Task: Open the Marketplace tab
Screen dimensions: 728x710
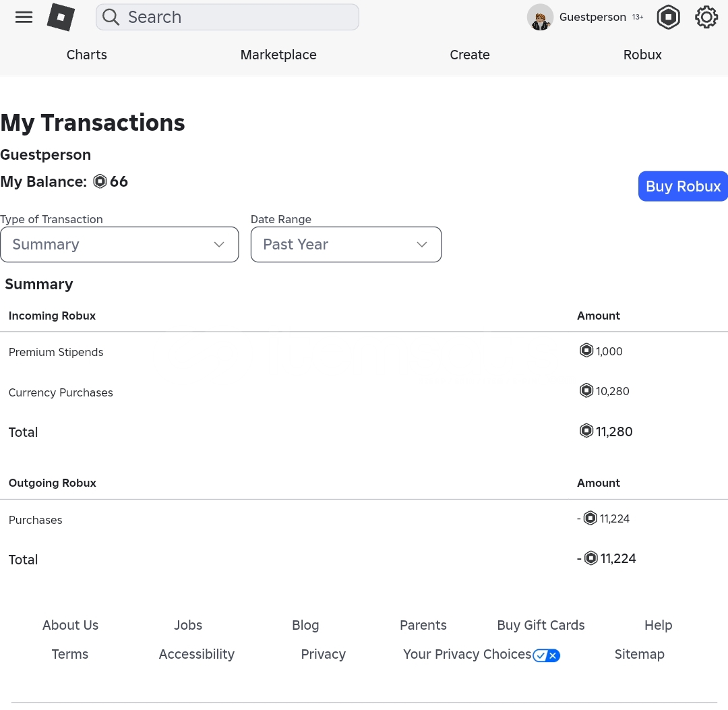Action: (x=278, y=55)
